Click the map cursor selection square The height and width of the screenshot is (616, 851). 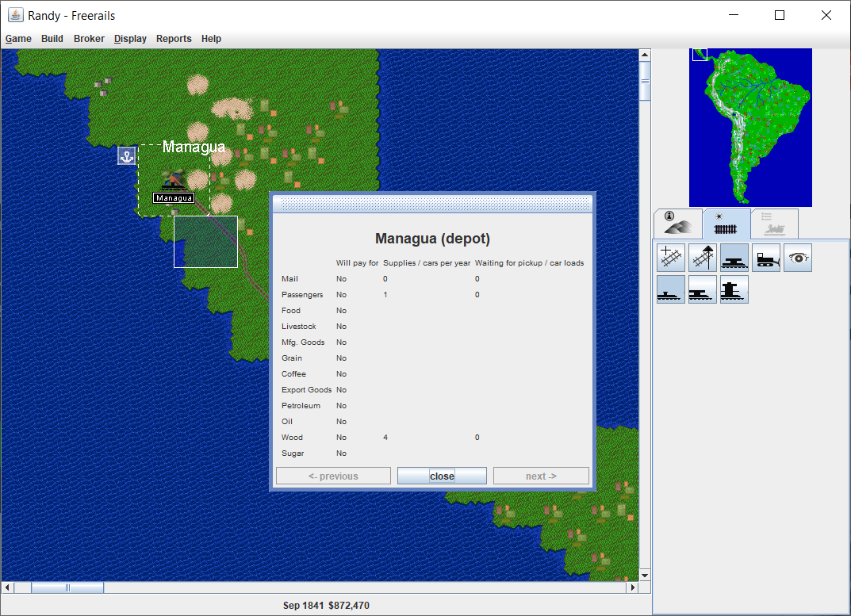point(205,242)
